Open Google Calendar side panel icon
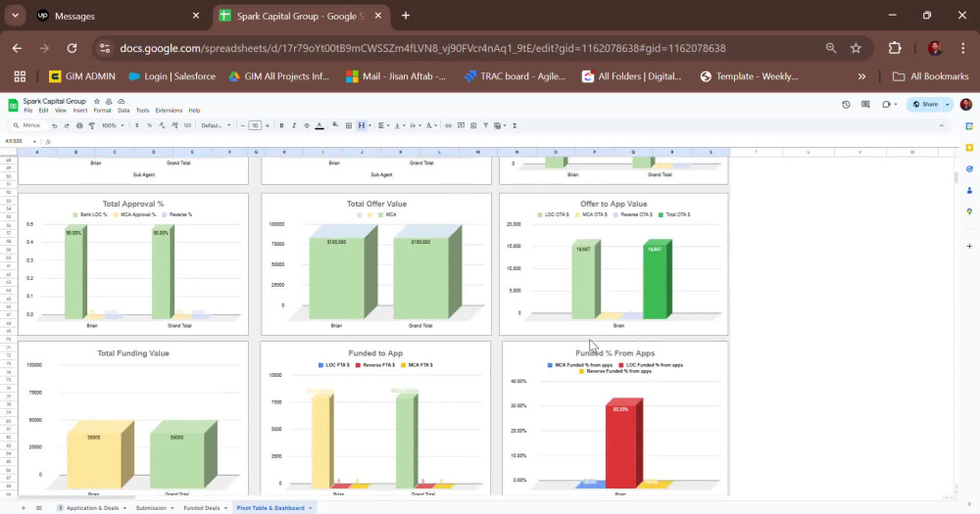The width and height of the screenshot is (980, 514). click(969, 126)
